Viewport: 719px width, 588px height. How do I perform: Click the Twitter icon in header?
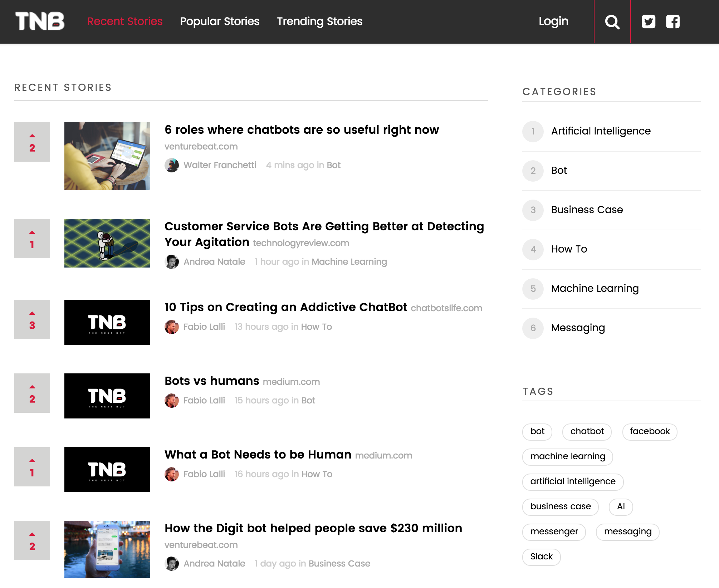tap(648, 22)
